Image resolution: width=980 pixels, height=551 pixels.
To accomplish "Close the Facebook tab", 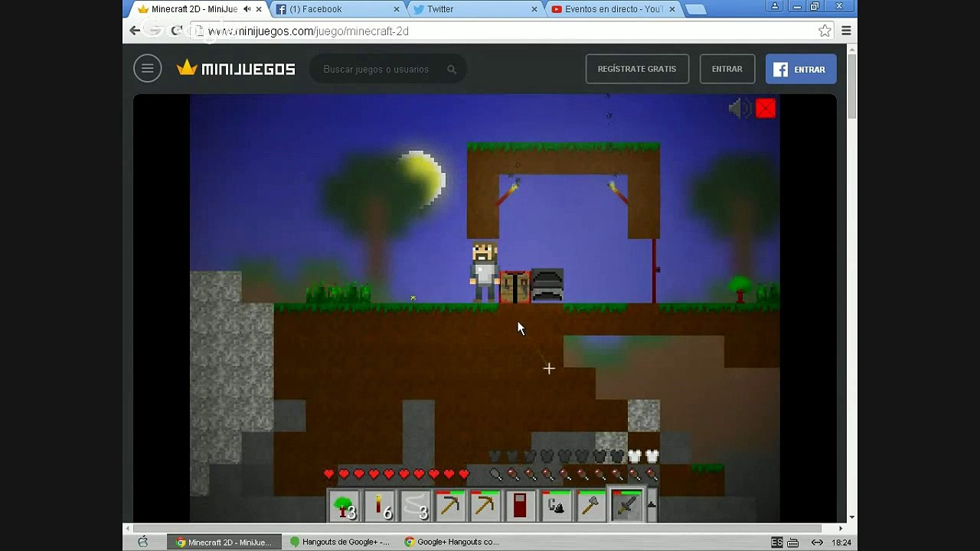I will tap(397, 9).
